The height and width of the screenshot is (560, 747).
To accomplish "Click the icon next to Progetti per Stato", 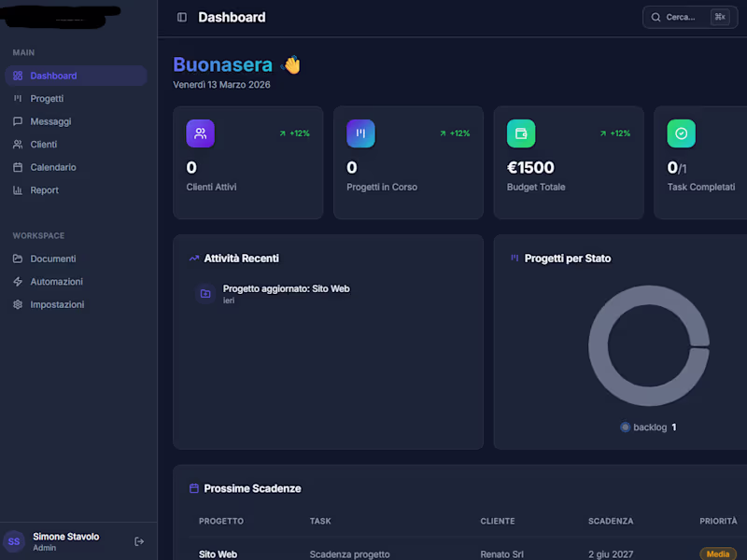I will click(x=514, y=259).
